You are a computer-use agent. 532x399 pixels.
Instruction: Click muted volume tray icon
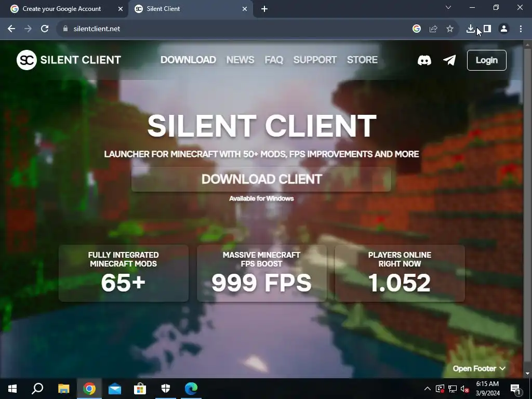[x=464, y=389]
